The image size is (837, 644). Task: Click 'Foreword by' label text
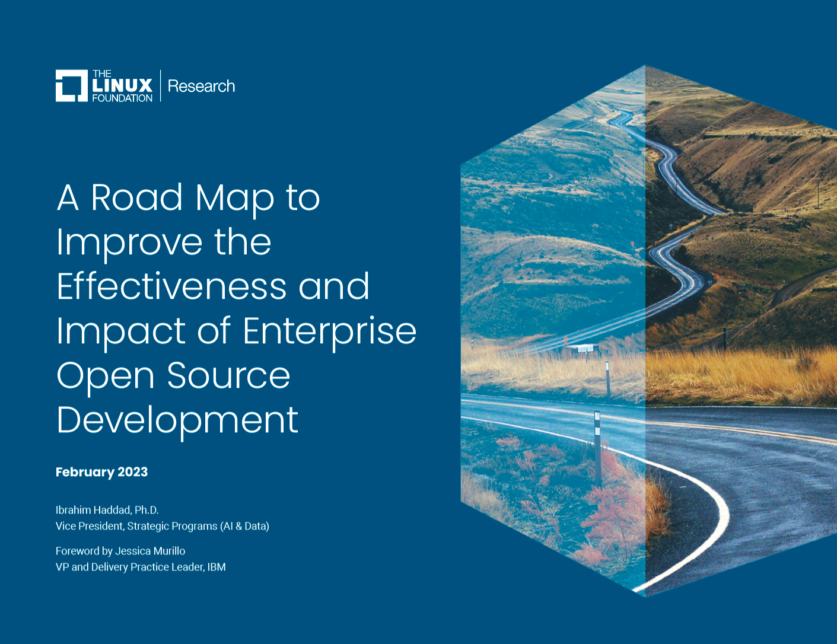[x=83, y=550]
